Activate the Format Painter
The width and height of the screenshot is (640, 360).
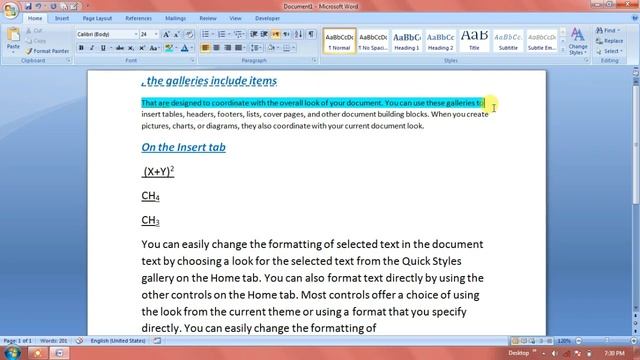click(47, 51)
